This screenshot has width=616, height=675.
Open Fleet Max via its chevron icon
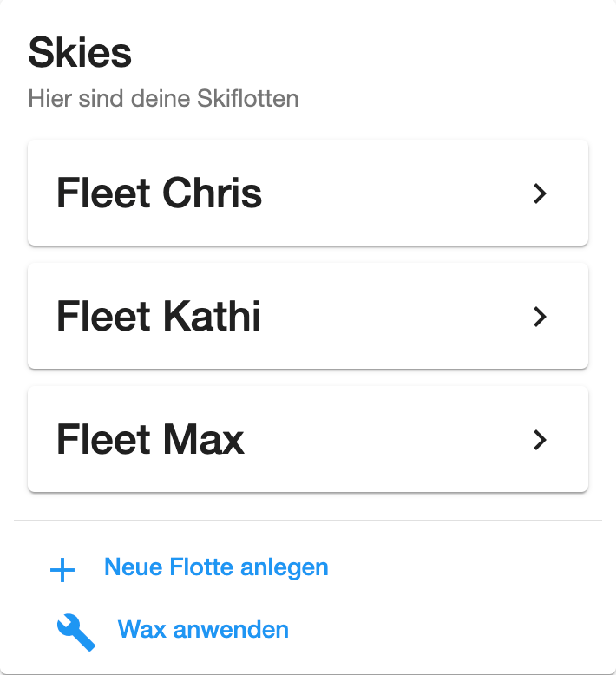pos(540,440)
